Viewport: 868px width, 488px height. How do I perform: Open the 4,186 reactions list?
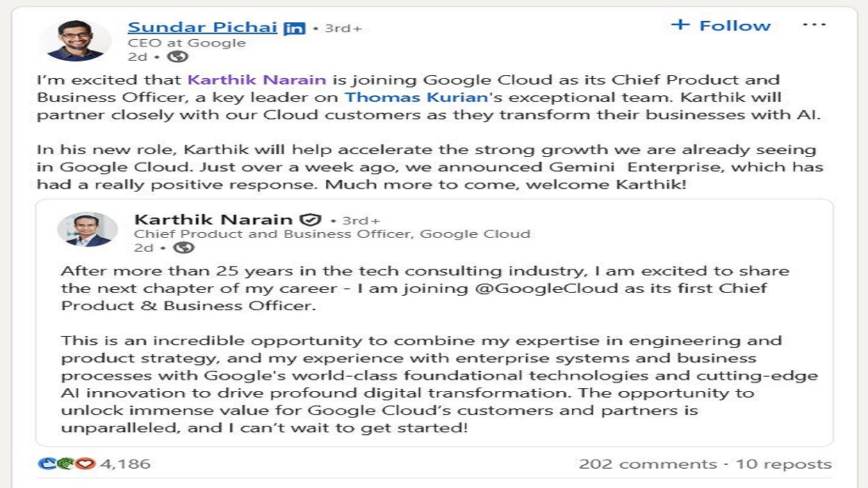click(125, 463)
